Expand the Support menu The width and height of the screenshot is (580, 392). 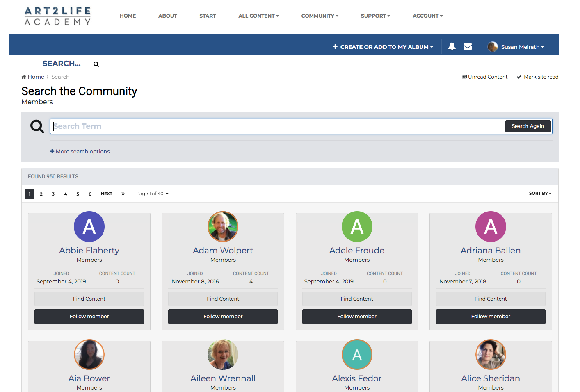(375, 16)
